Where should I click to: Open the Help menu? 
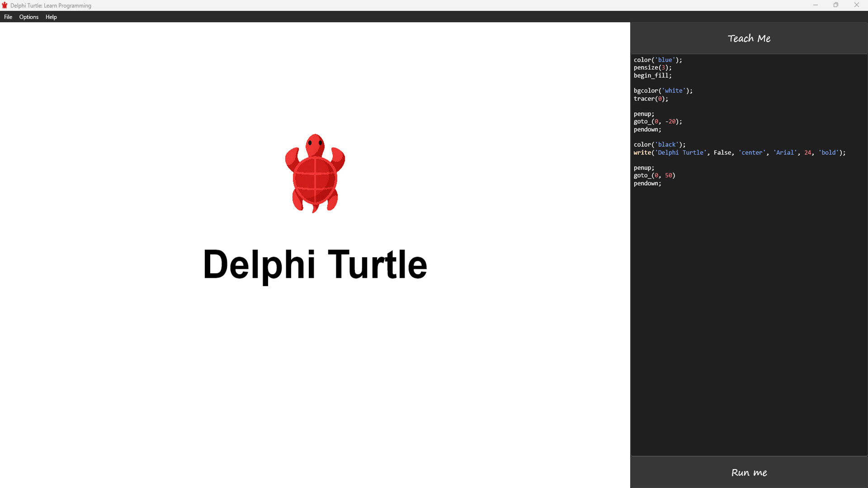click(51, 17)
